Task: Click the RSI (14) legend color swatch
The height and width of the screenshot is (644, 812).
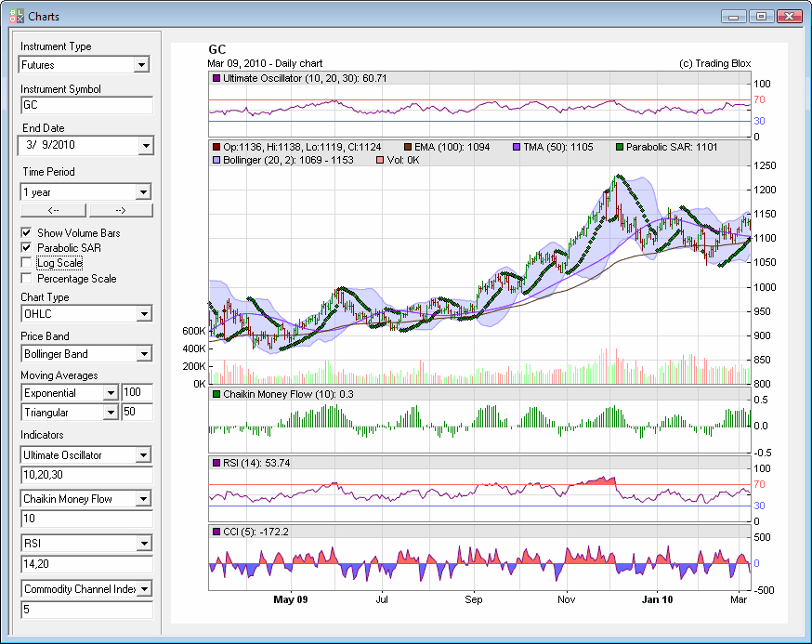Action: point(216,463)
